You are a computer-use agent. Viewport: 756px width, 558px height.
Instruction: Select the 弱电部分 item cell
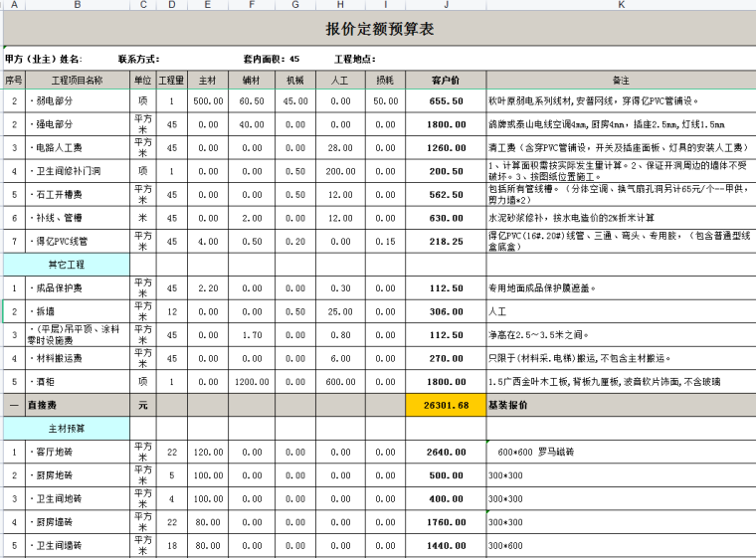coord(78,100)
